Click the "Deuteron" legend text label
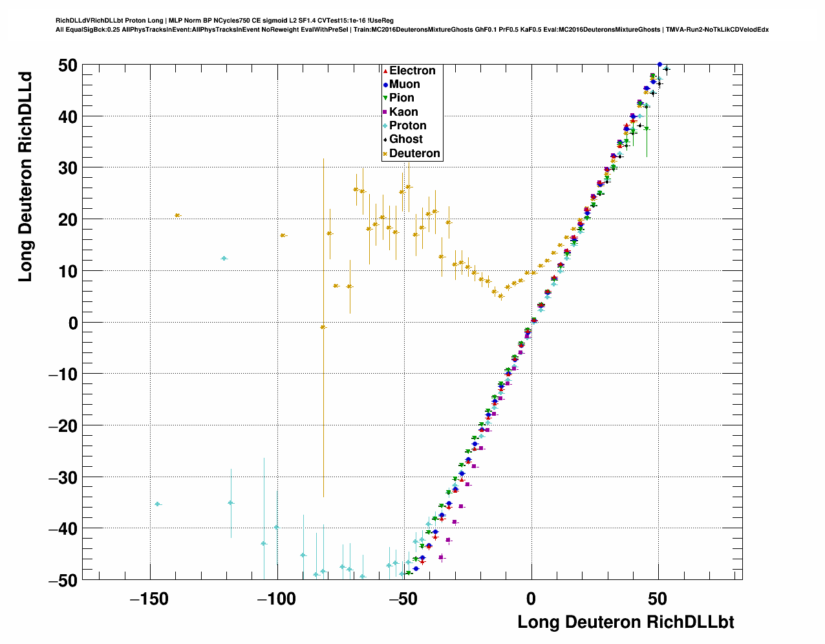This screenshot has width=825, height=644. (x=414, y=154)
